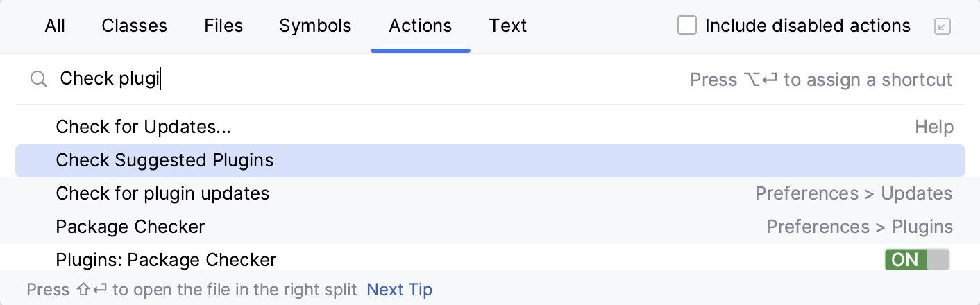Click the open-in-tool-window icon
The image size is (980, 305).
(x=942, y=26)
